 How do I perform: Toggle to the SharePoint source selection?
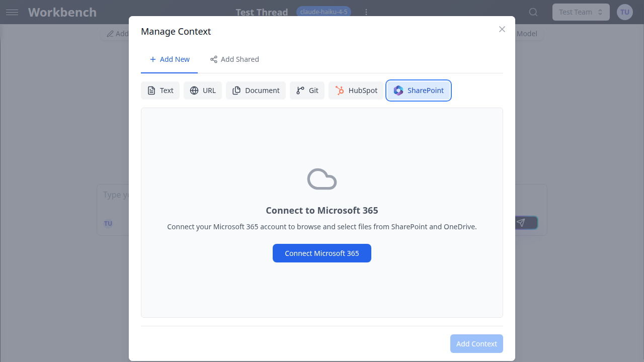click(x=418, y=90)
